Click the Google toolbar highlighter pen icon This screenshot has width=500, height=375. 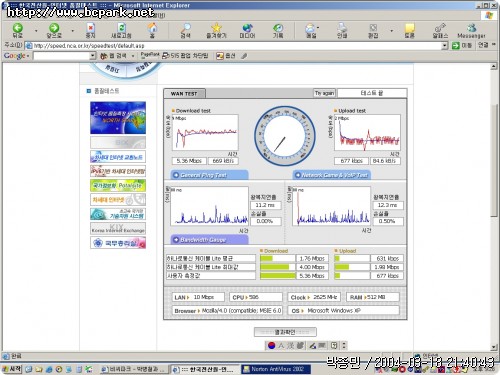244,56
